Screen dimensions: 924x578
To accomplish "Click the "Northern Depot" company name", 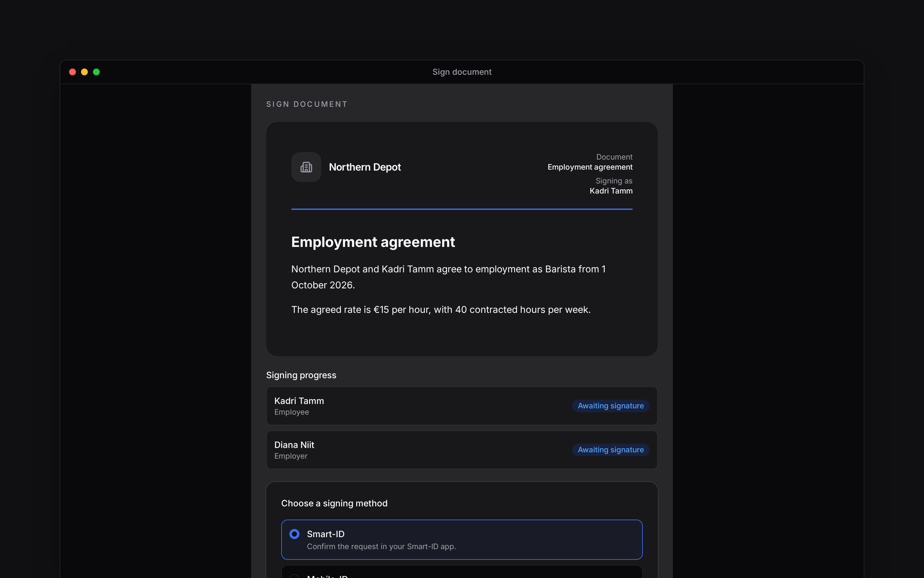I will coord(365,167).
